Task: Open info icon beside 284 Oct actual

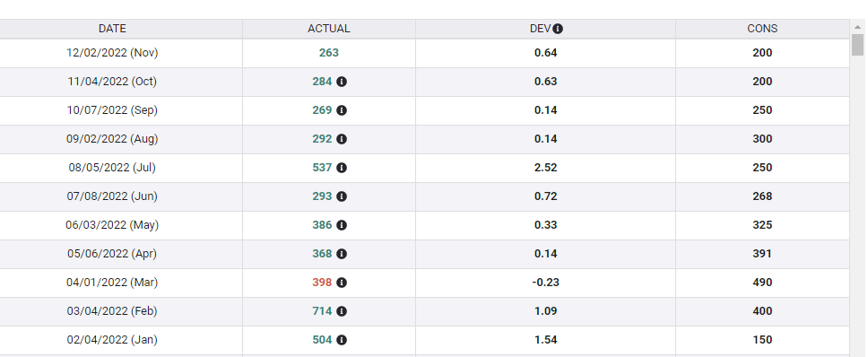Action: point(342,82)
